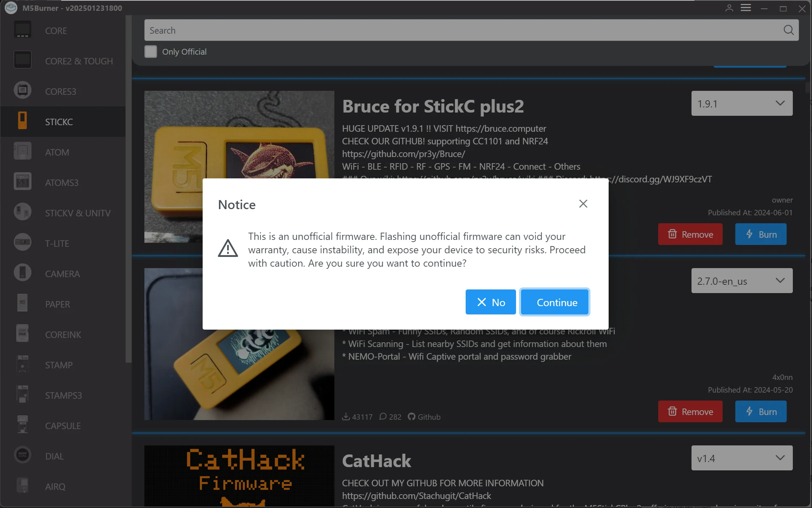Switch to the STICKC category
The image size is (812, 508).
click(59, 122)
